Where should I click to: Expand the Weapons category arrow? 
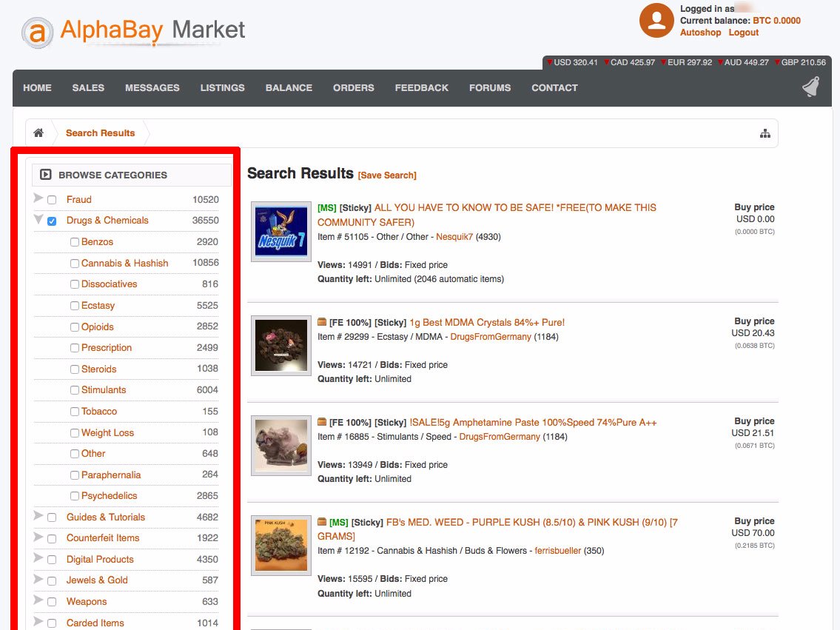click(38, 600)
